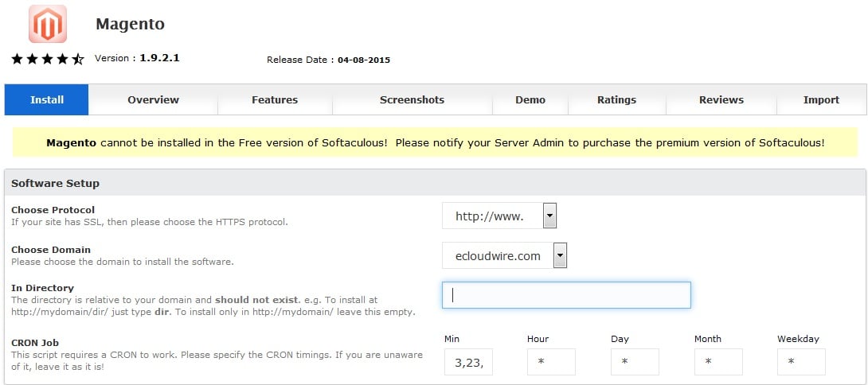
Task: Click the release date '04-08-2015'
Action: point(364,60)
